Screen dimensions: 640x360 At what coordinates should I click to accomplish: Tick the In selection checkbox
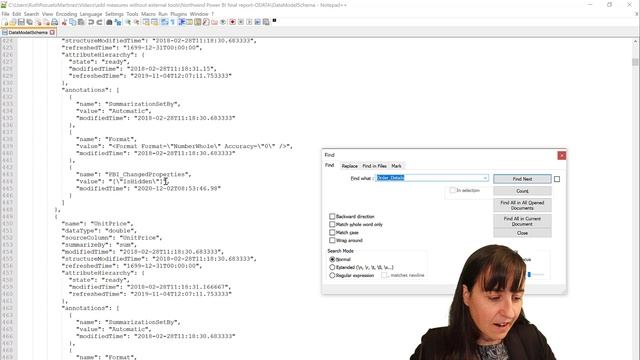pos(452,190)
